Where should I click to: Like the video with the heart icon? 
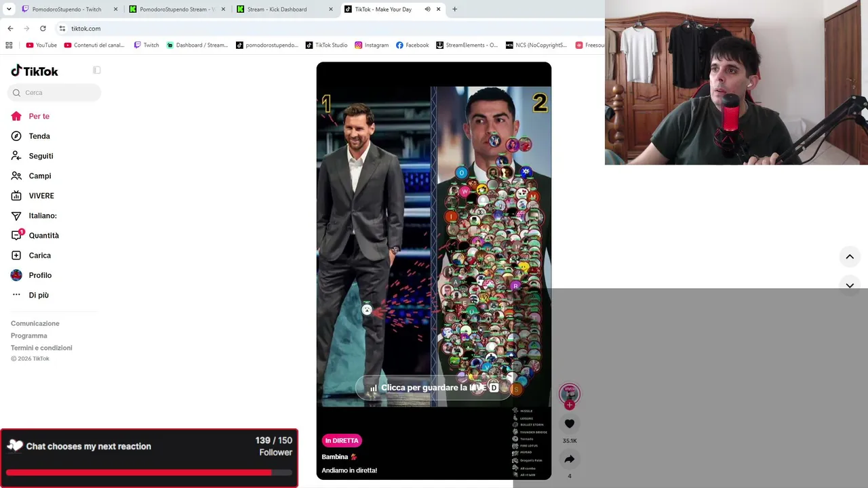pyautogui.click(x=570, y=424)
